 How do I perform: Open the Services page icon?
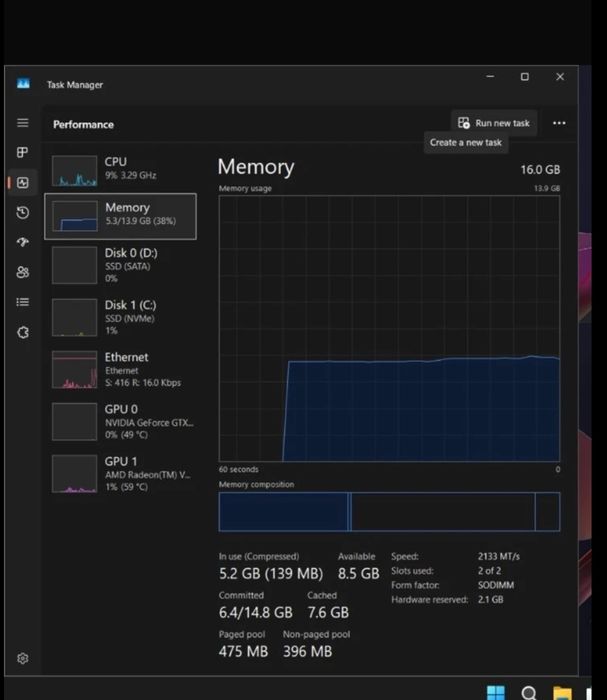23,332
